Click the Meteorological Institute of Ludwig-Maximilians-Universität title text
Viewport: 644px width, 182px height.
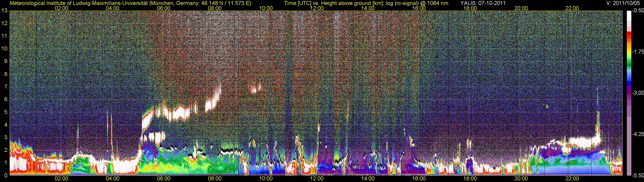pyautogui.click(x=79, y=3)
